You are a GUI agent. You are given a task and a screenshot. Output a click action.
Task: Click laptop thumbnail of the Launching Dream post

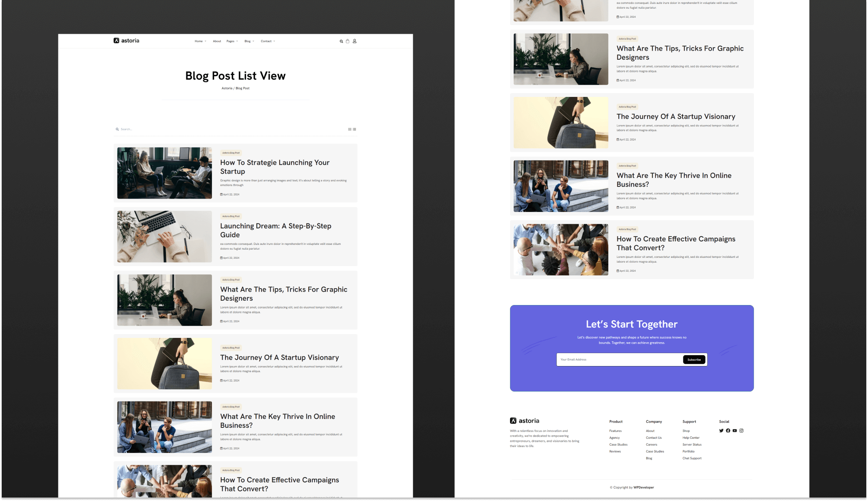point(164,237)
